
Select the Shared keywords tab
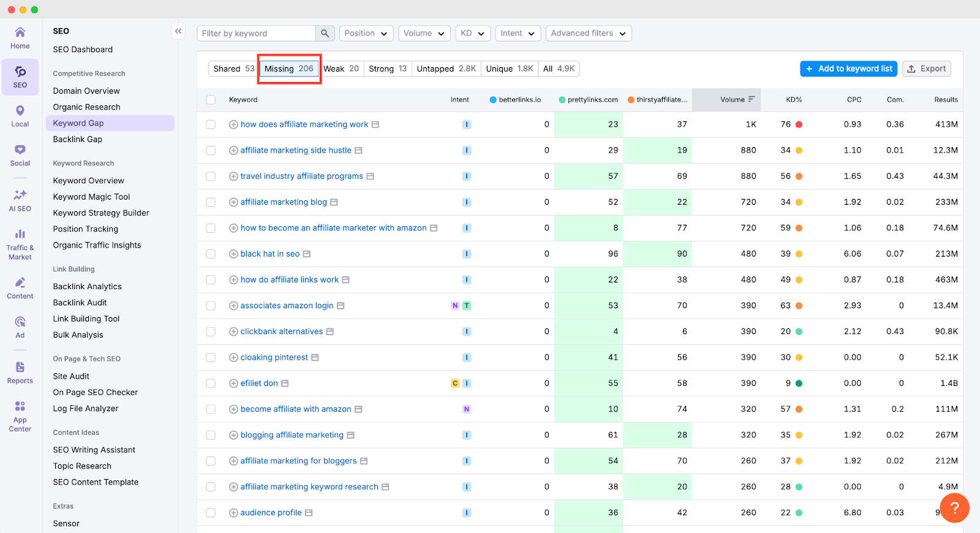[x=233, y=69]
